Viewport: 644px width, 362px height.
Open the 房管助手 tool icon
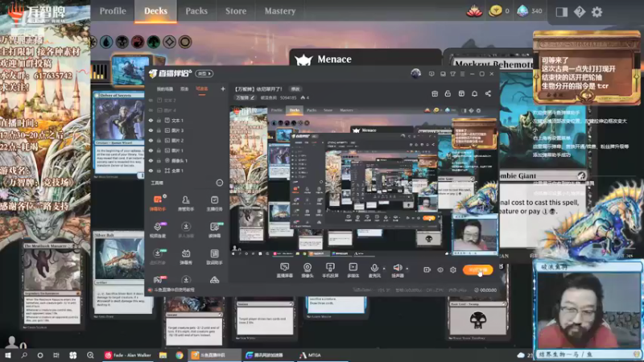point(186,203)
